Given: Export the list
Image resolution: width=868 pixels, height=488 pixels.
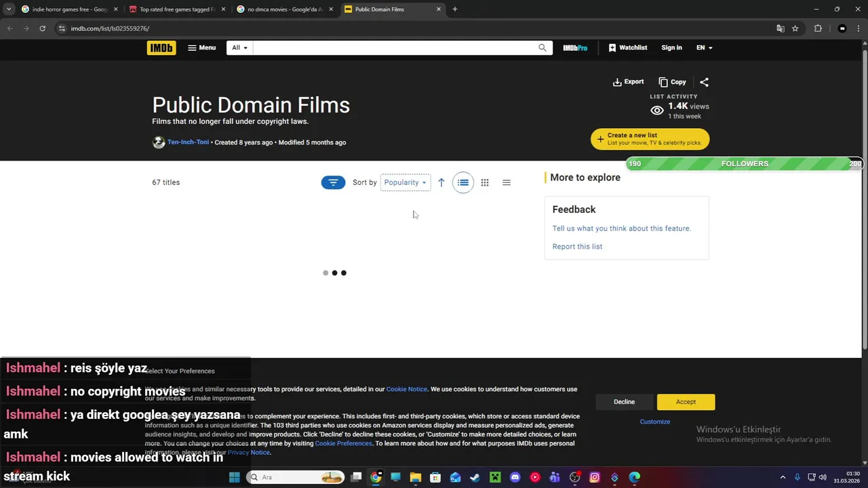Looking at the screenshot, I should (x=628, y=82).
